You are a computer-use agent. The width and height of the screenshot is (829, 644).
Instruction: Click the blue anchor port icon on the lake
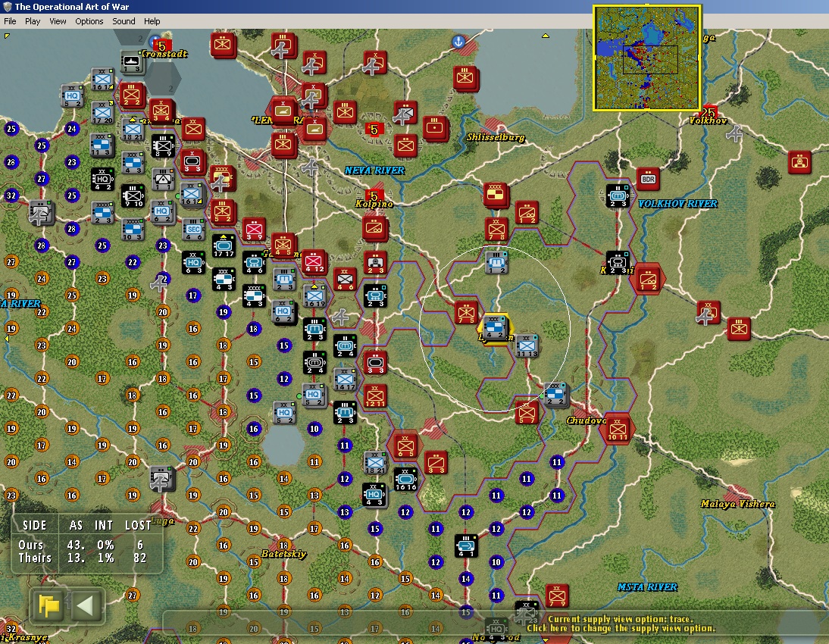pos(458,41)
